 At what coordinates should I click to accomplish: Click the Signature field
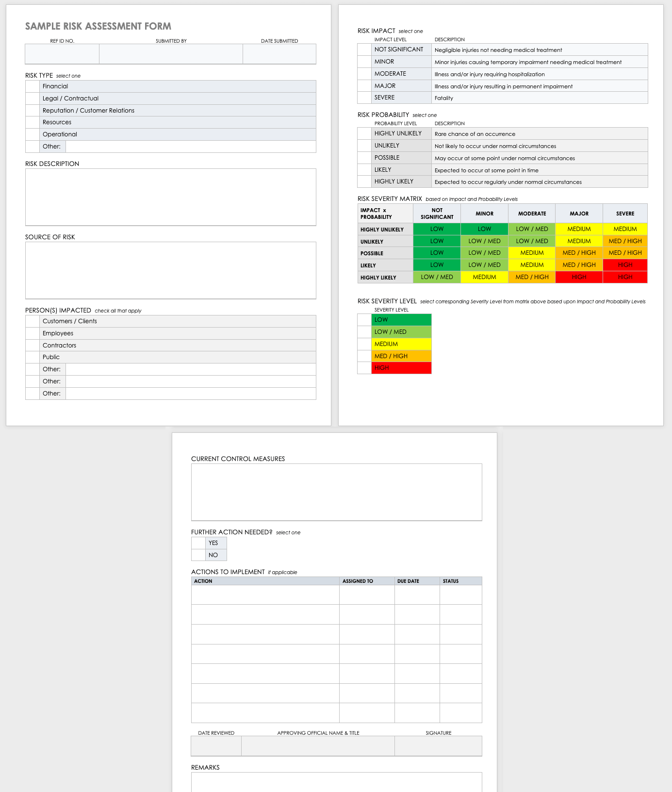point(438,746)
